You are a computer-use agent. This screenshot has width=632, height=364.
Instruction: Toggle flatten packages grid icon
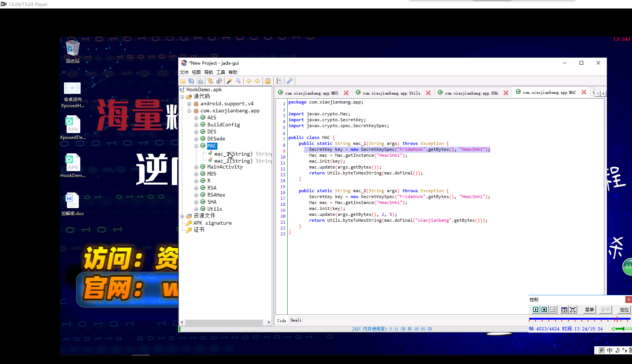coord(219,81)
